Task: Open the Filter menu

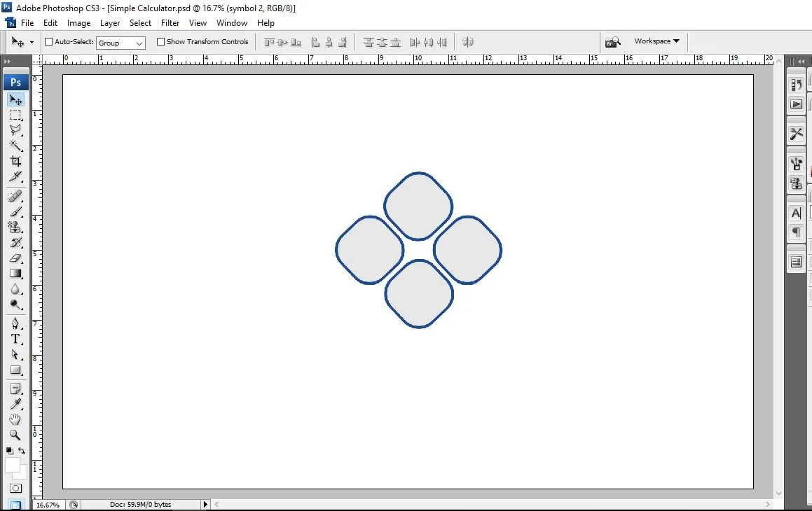Action: (170, 23)
